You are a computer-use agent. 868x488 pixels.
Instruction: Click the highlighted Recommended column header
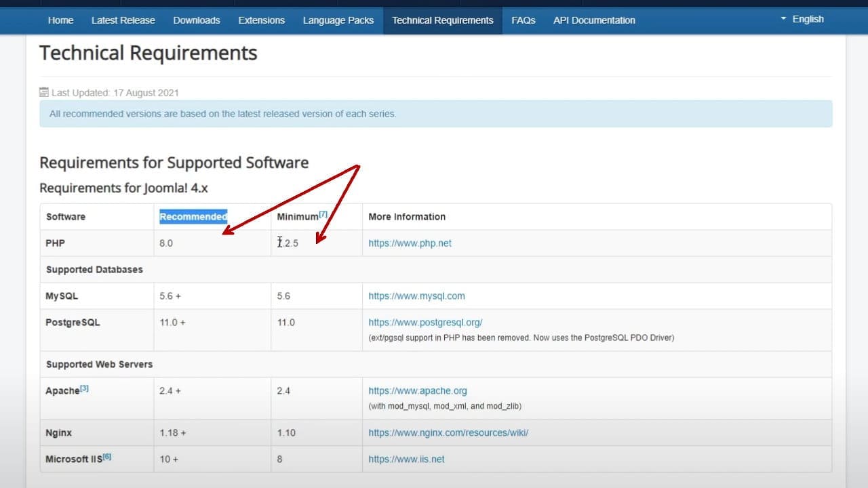click(193, 216)
